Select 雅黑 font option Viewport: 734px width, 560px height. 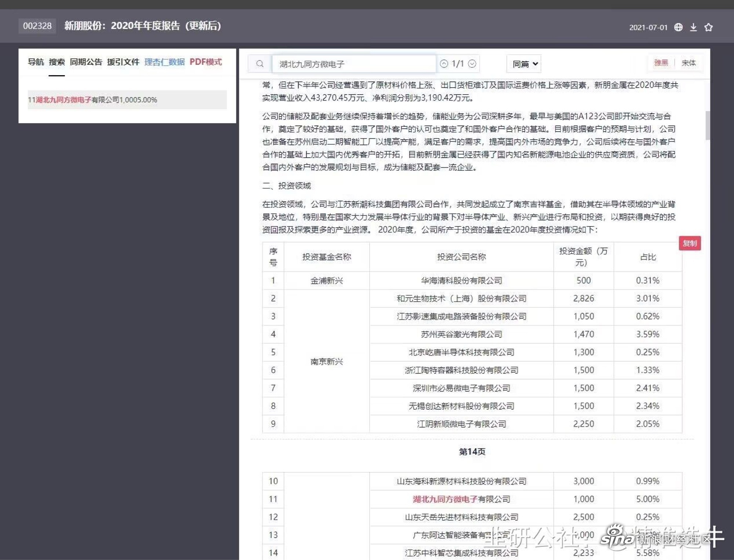click(x=661, y=63)
